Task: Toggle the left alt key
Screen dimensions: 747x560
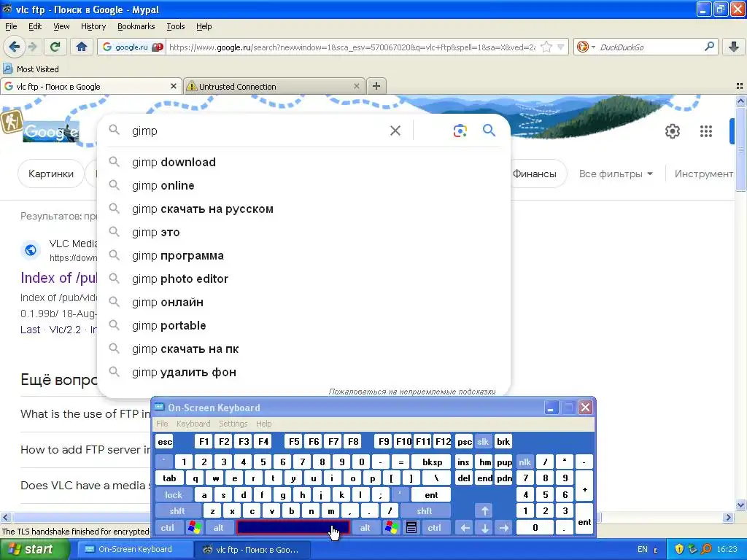Action: point(219,527)
